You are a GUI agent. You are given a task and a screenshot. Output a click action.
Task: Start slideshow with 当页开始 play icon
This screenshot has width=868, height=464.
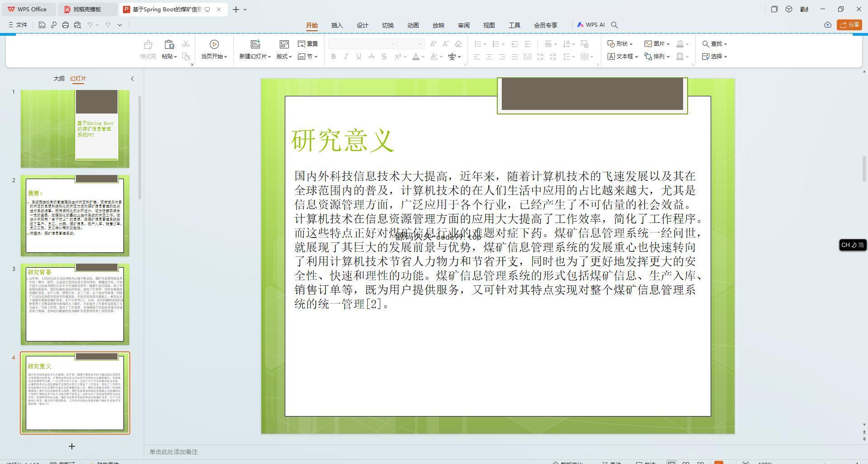click(214, 44)
